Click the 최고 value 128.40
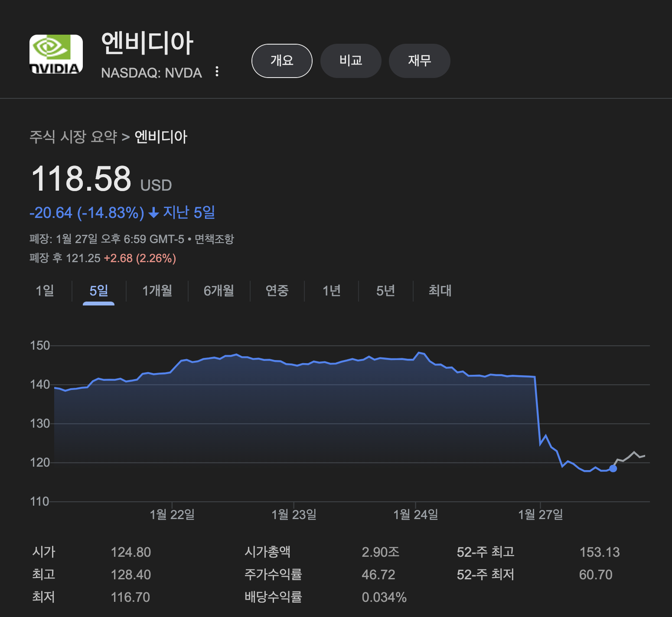This screenshot has height=617, width=672. [131, 575]
